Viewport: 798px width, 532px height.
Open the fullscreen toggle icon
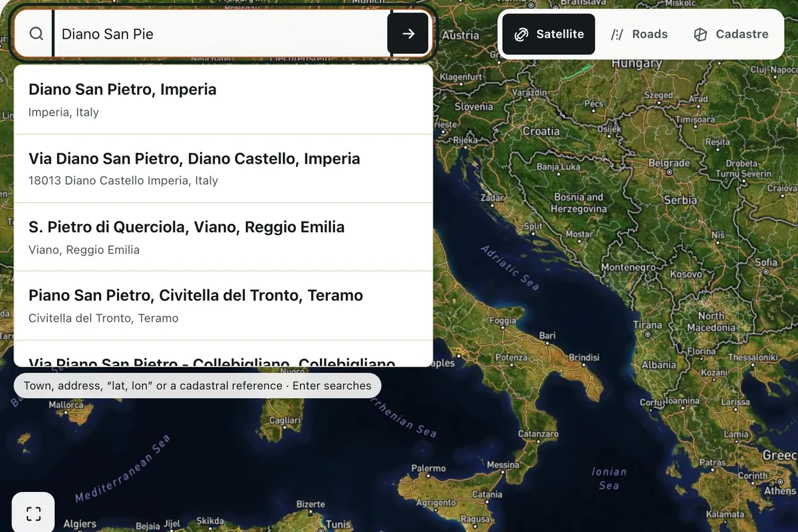[33, 513]
